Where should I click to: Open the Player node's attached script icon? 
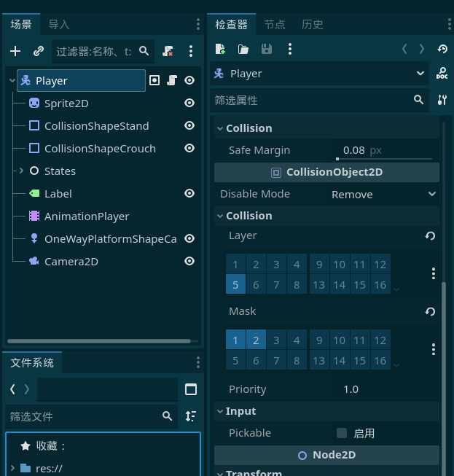pos(172,80)
